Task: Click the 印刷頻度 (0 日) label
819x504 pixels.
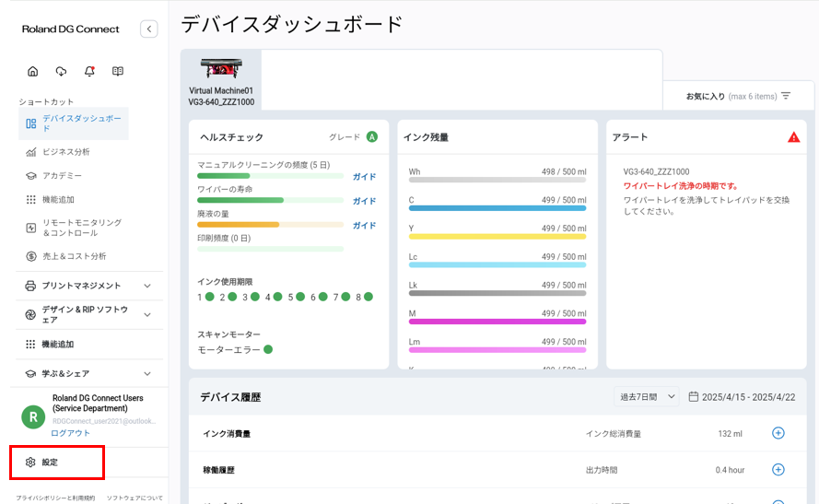Action: [224, 238]
